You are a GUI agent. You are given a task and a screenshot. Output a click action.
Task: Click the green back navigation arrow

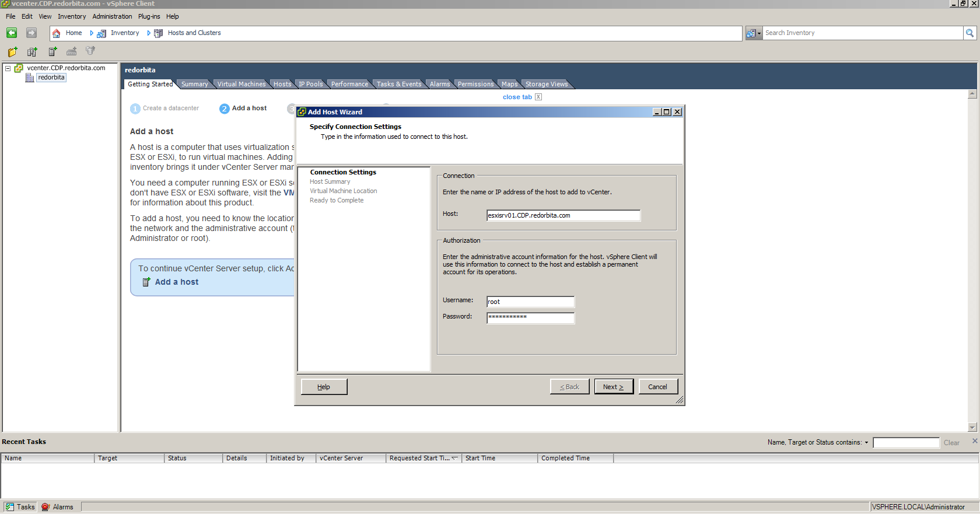(12, 33)
